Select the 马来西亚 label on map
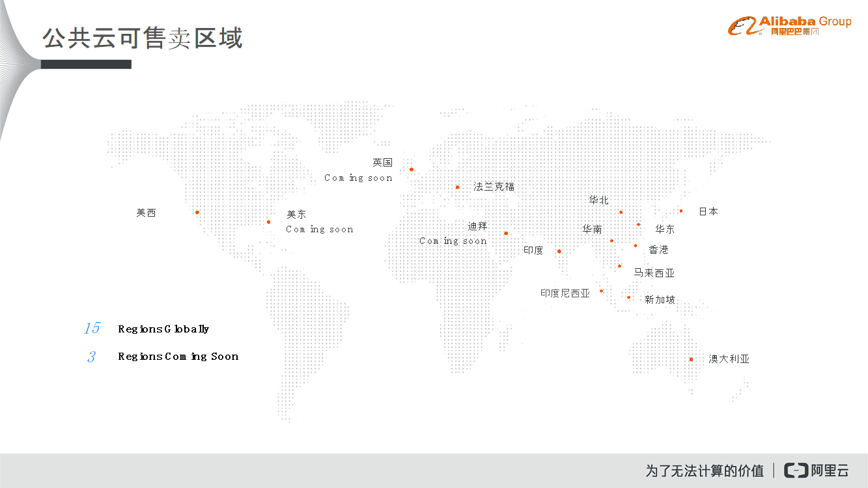 (654, 273)
